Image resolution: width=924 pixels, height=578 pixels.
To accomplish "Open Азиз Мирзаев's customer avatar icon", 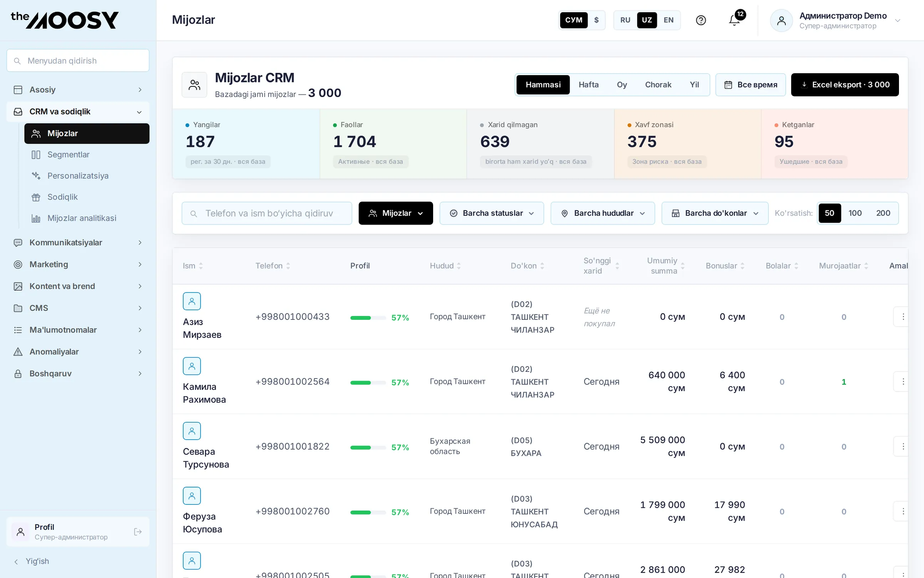I will (x=192, y=301).
